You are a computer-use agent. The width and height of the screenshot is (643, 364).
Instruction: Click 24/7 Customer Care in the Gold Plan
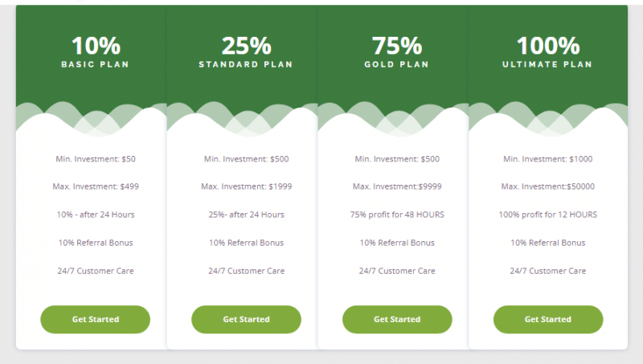pos(397,271)
